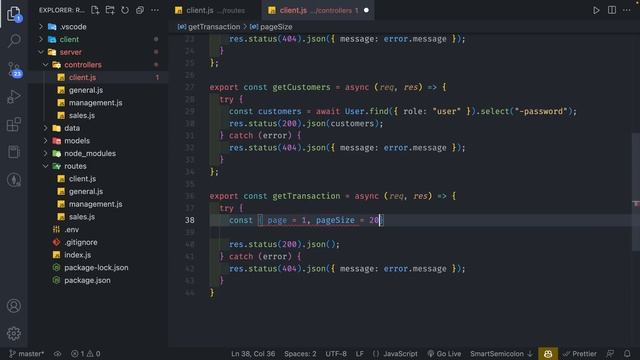The height and width of the screenshot is (360, 640).
Task: Refresh the Explorer tree
Action: click(125, 10)
